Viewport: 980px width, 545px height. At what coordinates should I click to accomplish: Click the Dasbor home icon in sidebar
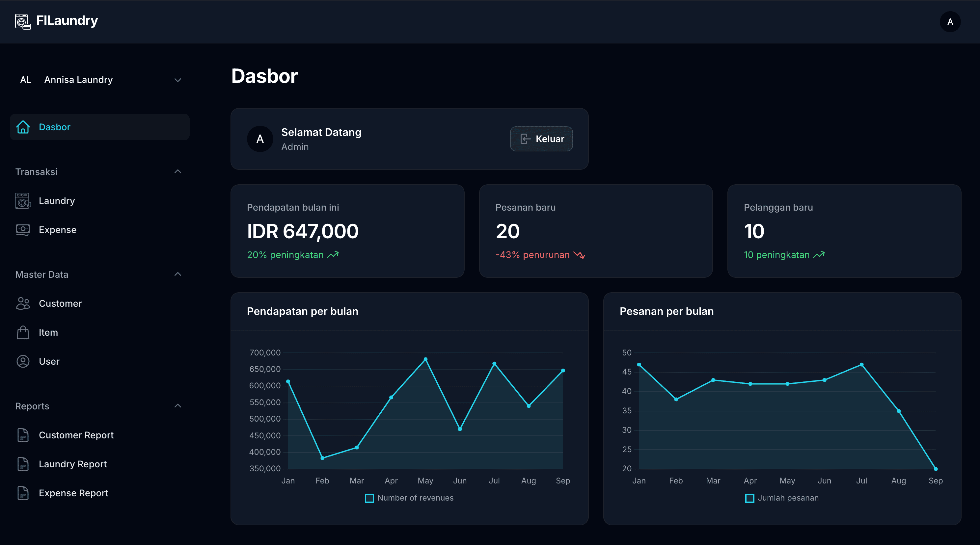coord(23,127)
